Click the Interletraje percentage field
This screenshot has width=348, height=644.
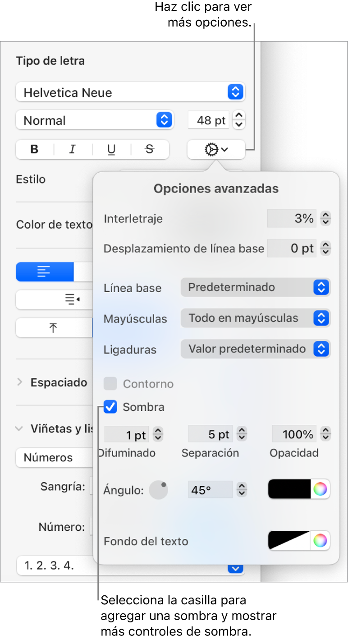[x=291, y=219]
